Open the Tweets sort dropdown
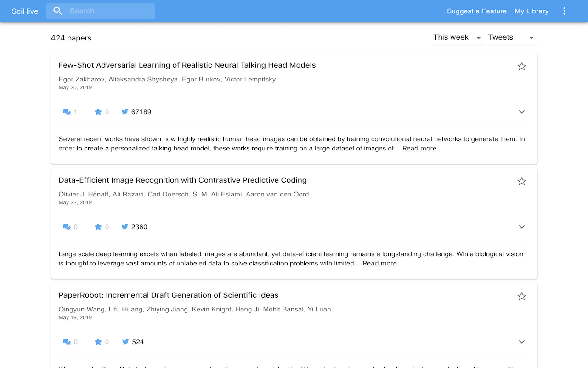Viewport: 588px width, 368px height. pyautogui.click(x=513, y=37)
